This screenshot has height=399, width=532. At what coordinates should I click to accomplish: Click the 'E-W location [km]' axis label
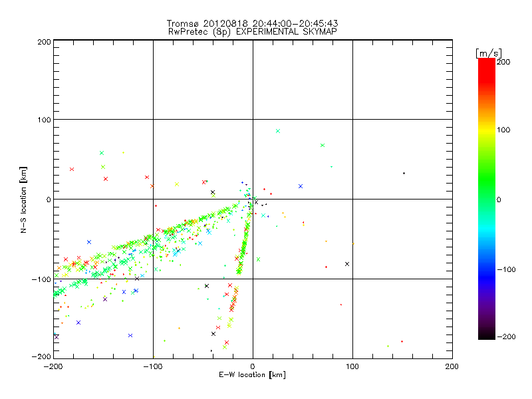252,375
